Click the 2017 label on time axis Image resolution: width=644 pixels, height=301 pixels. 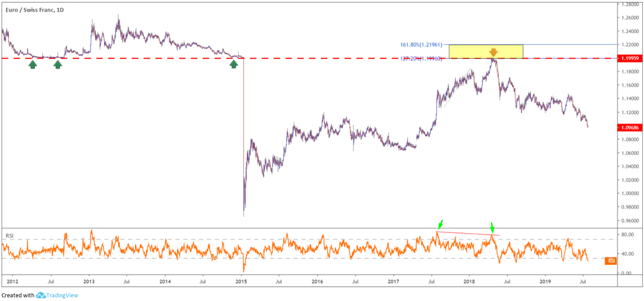(x=393, y=281)
